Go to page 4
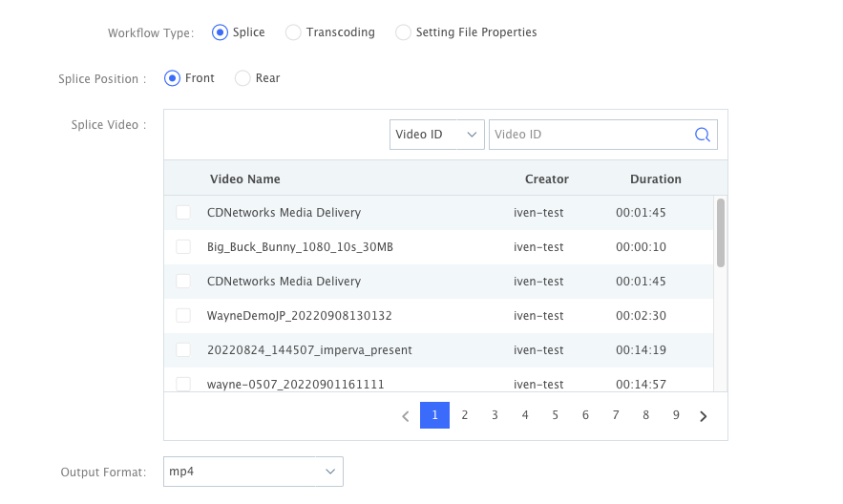 (x=525, y=415)
